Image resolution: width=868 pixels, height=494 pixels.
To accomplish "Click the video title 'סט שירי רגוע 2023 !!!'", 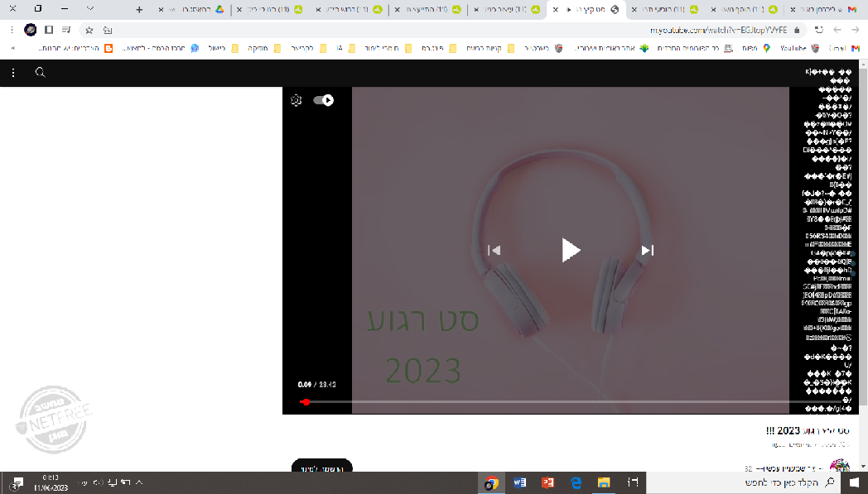I will [x=807, y=430].
